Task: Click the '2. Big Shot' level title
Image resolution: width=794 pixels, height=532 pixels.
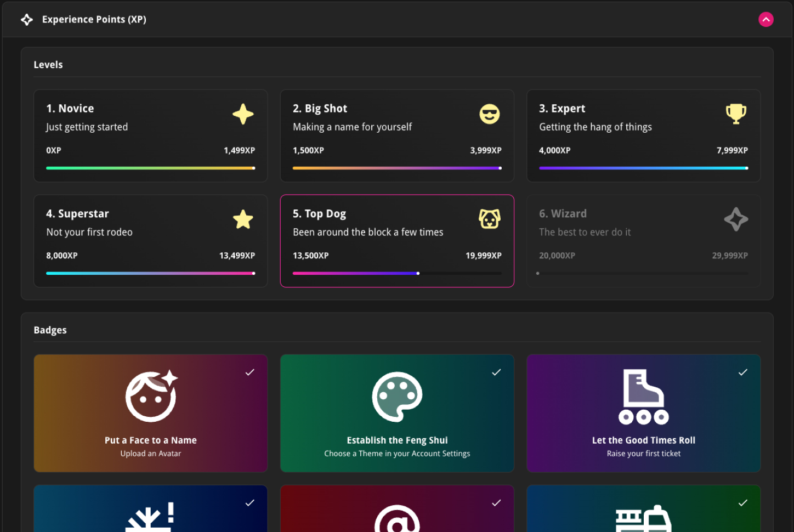Action: point(320,109)
